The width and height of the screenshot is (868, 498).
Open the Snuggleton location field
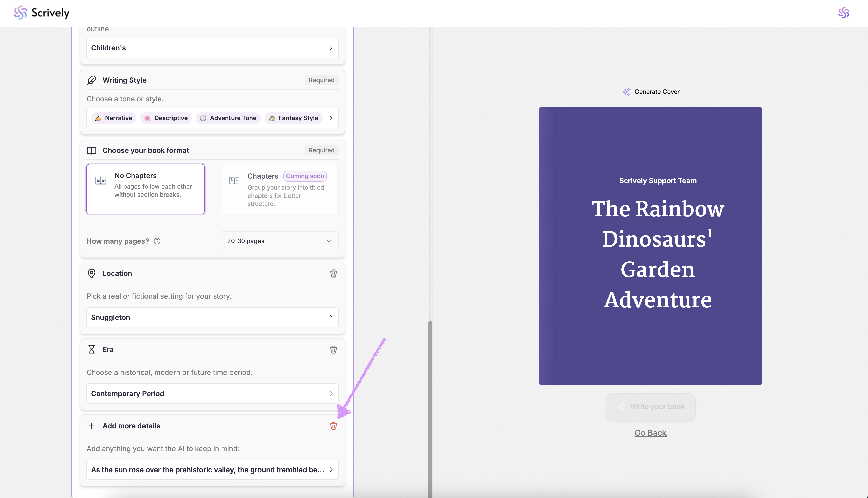click(x=212, y=317)
